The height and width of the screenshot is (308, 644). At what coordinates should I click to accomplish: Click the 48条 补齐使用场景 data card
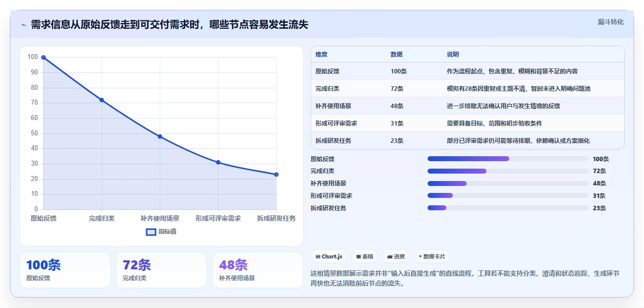[258, 270]
